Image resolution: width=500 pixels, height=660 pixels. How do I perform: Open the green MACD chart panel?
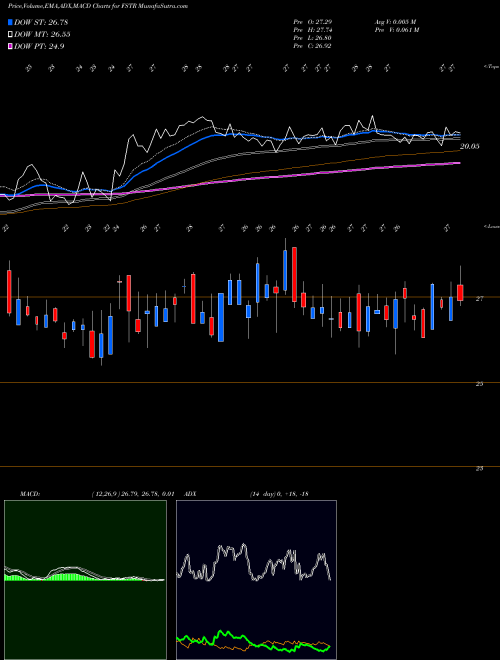tap(85, 580)
